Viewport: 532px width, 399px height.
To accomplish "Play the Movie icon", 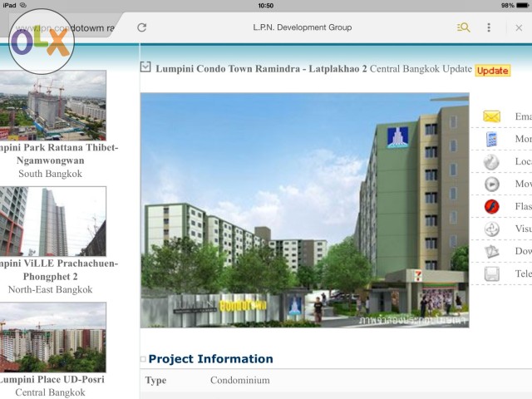I will [492, 184].
